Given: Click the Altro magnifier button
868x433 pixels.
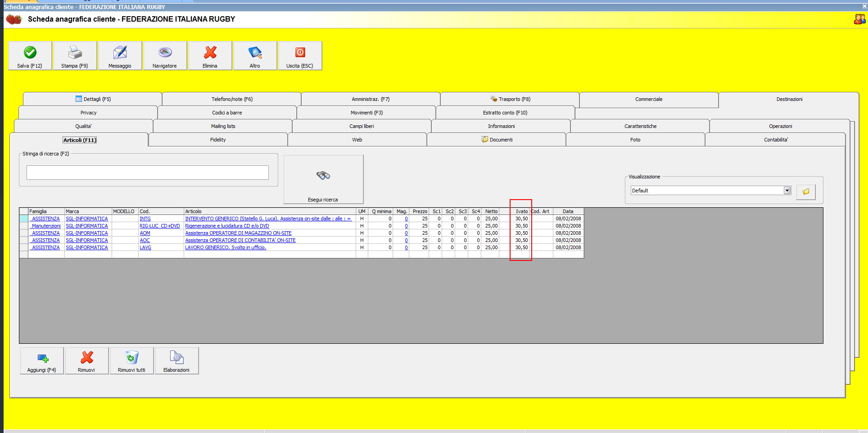Looking at the screenshot, I should tap(255, 56).
